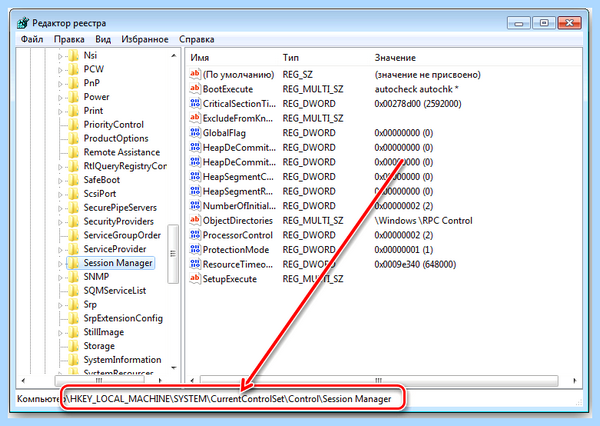Image resolution: width=600 pixels, height=426 pixels.
Task: Select the SQMServiceList key
Action: coord(115,291)
